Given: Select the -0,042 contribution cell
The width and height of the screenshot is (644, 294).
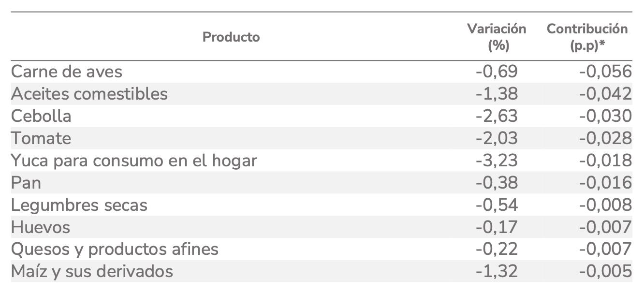Looking at the screenshot, I should pyautogui.click(x=605, y=94).
